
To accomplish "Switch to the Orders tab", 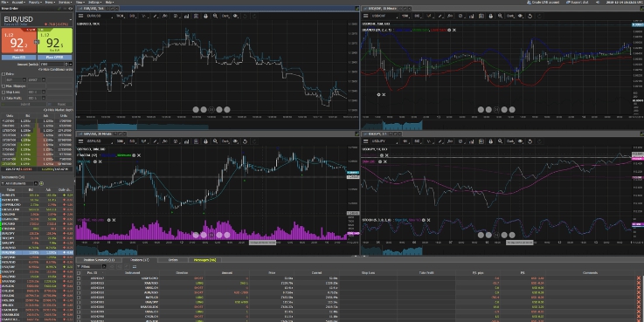I will coord(173,260).
